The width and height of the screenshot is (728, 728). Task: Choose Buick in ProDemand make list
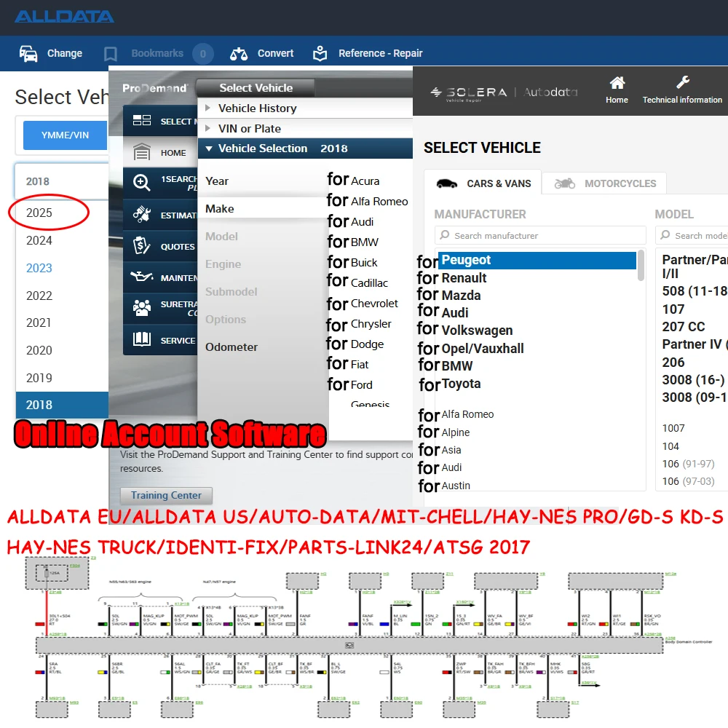[364, 263]
